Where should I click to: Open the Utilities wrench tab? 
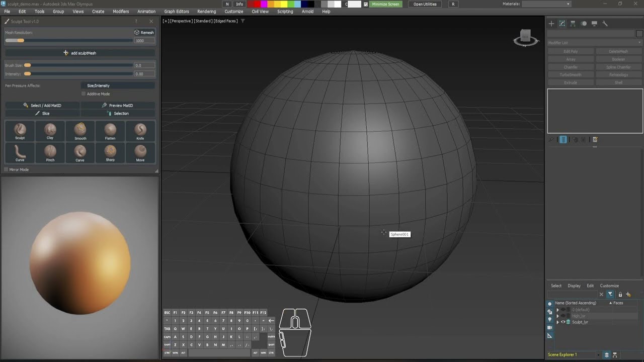[605, 24]
